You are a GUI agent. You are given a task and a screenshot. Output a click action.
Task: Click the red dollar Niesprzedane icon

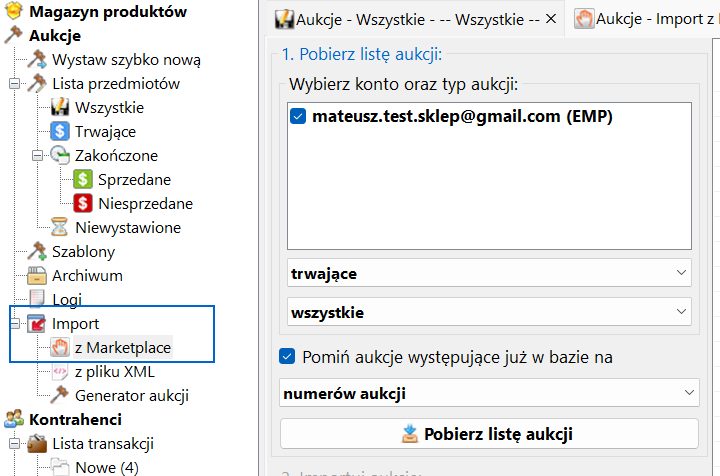pyautogui.click(x=83, y=204)
